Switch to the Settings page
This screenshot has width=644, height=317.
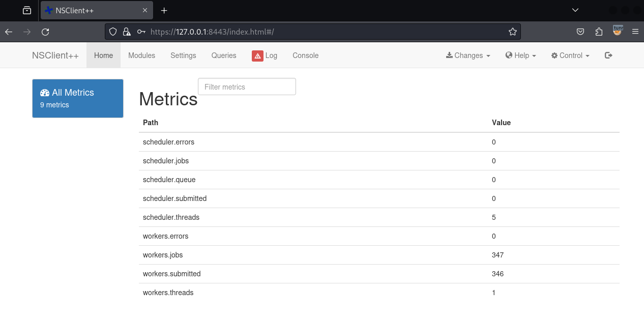[183, 55]
